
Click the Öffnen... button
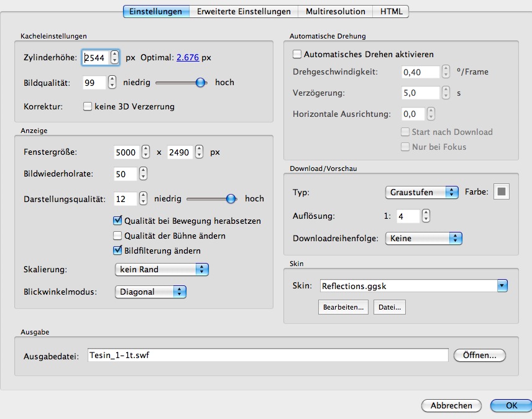point(480,355)
